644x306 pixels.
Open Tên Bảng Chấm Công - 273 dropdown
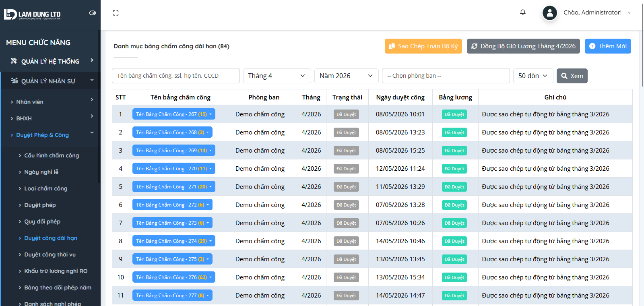point(172,223)
